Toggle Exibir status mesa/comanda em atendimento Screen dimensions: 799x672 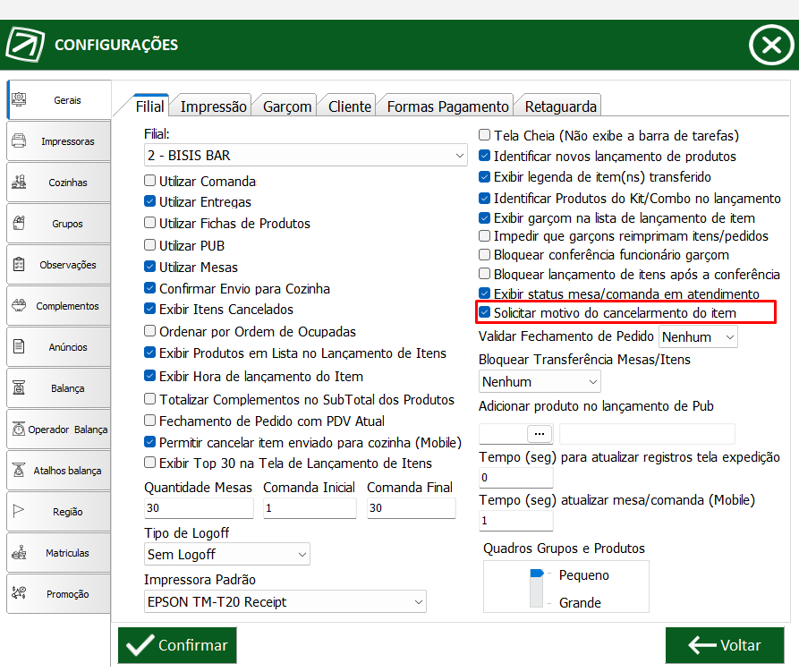point(485,293)
